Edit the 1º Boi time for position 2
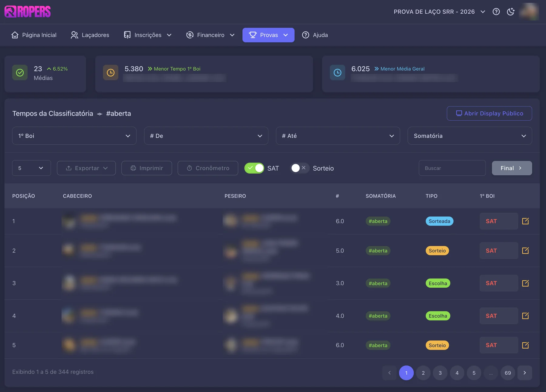 [x=525, y=250]
